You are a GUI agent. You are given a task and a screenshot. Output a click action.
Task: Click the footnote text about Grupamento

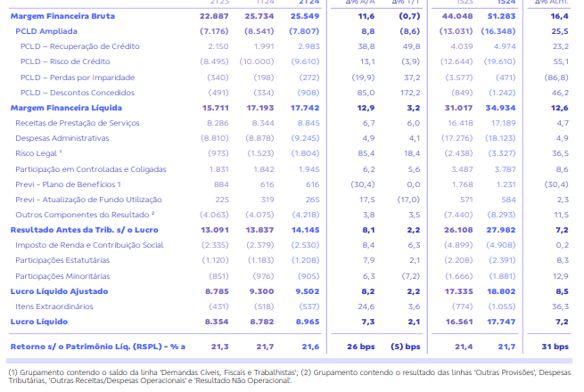(290, 376)
